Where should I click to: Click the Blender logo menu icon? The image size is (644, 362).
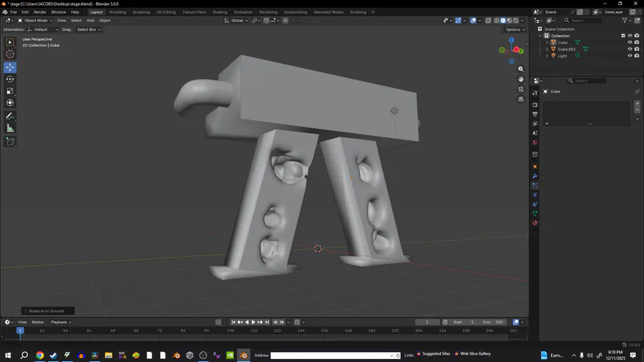click(x=4, y=12)
